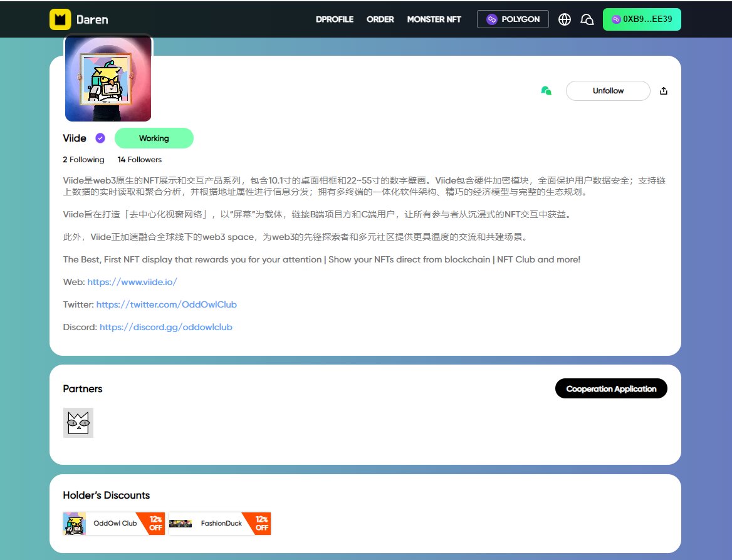
Task: Click the Cooperation Application button
Action: (611, 388)
